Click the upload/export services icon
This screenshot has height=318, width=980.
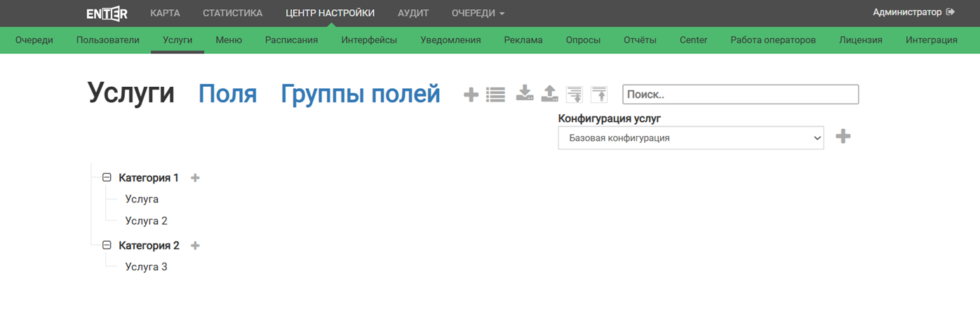549,94
